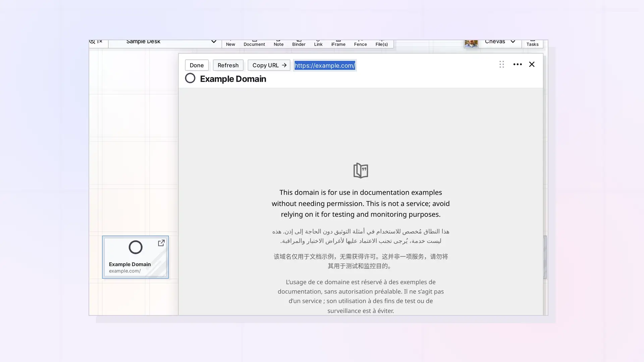The image size is (644, 362).
Task: Open external link icon on Example Domain card
Action: click(161, 243)
